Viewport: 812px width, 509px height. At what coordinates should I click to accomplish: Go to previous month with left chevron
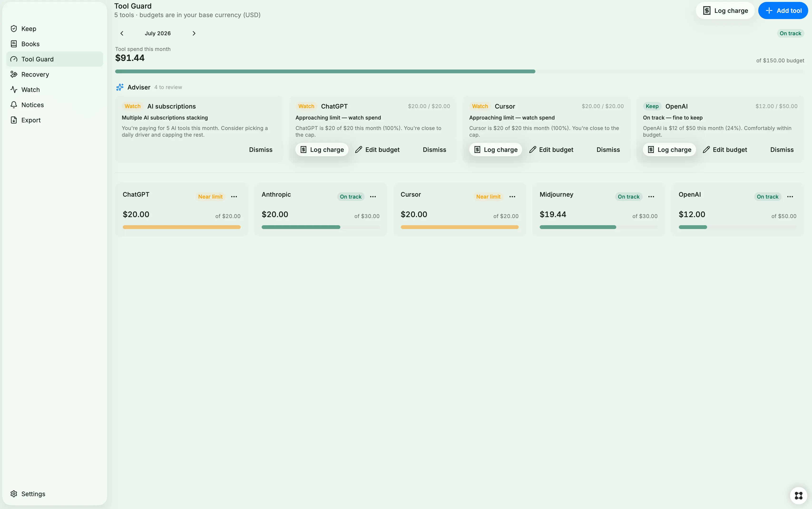[x=122, y=33]
